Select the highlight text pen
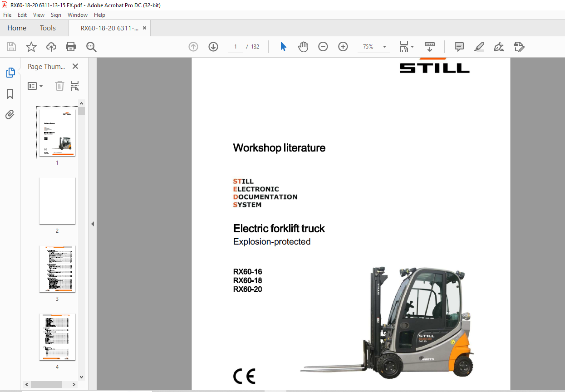 point(479,47)
